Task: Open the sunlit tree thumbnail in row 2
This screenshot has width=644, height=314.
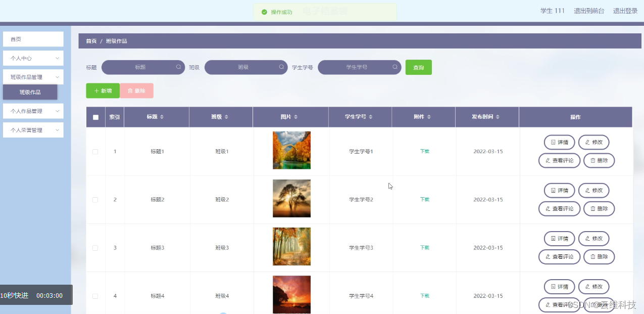Action: click(291, 198)
